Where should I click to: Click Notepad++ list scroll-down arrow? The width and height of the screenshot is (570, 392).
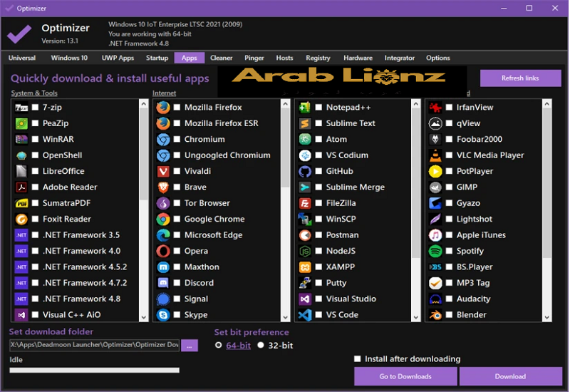click(416, 317)
